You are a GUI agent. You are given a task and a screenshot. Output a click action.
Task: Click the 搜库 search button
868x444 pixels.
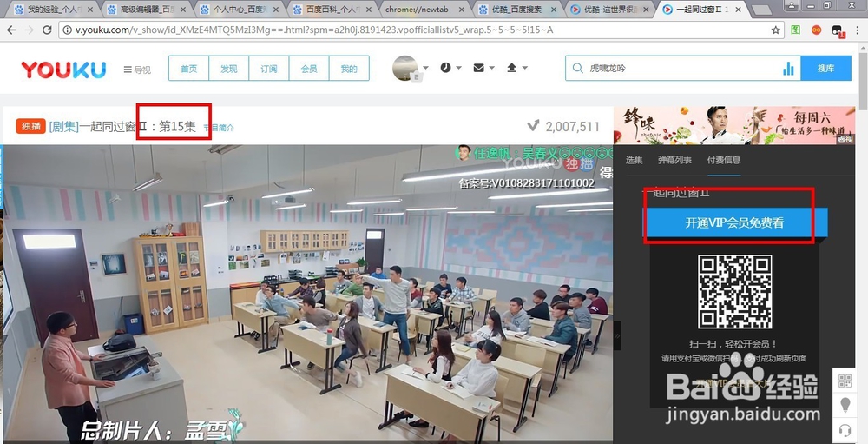point(826,68)
